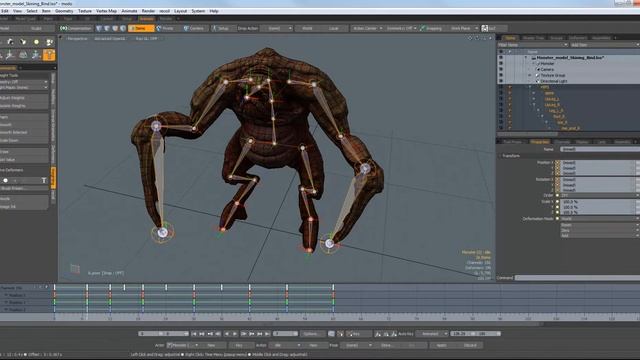640x360 pixels.
Task: Select the Pivots selection mode icon
Action: (x=159, y=28)
